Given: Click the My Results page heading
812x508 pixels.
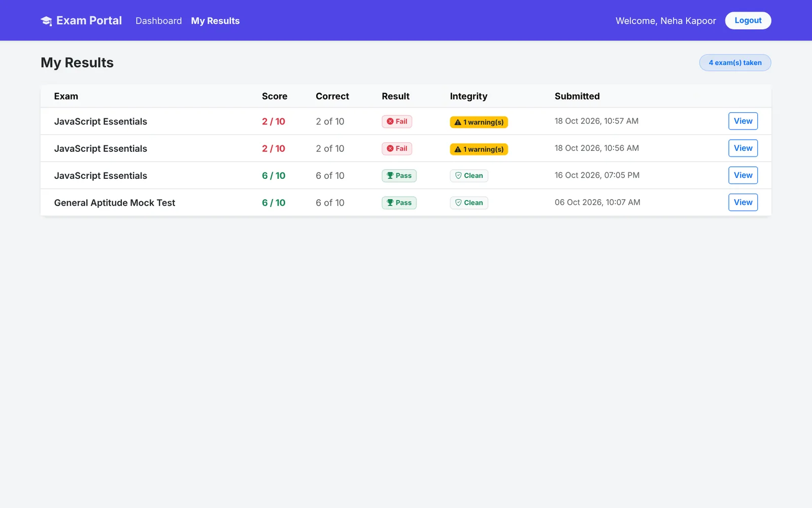Looking at the screenshot, I should tap(77, 62).
